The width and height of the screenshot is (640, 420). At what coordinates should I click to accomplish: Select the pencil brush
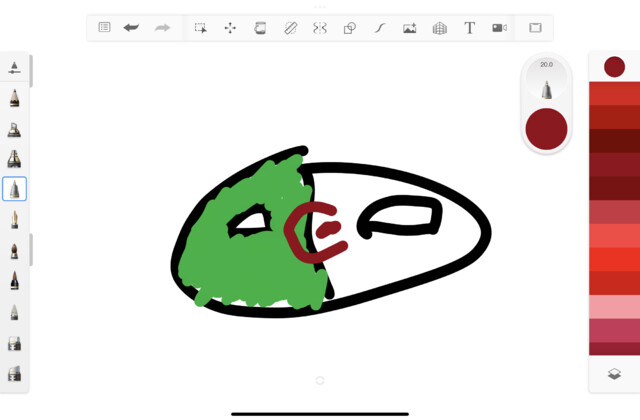point(14,98)
